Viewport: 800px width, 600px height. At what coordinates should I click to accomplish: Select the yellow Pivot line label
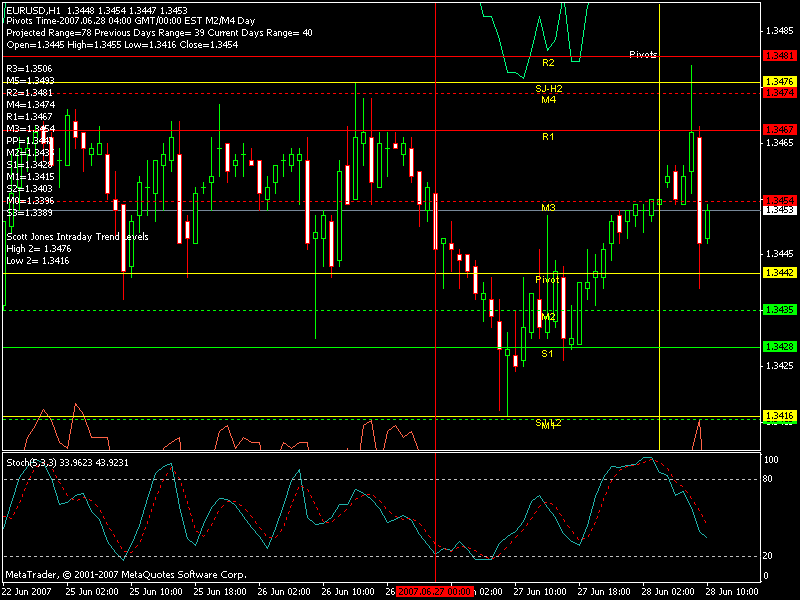click(x=547, y=280)
